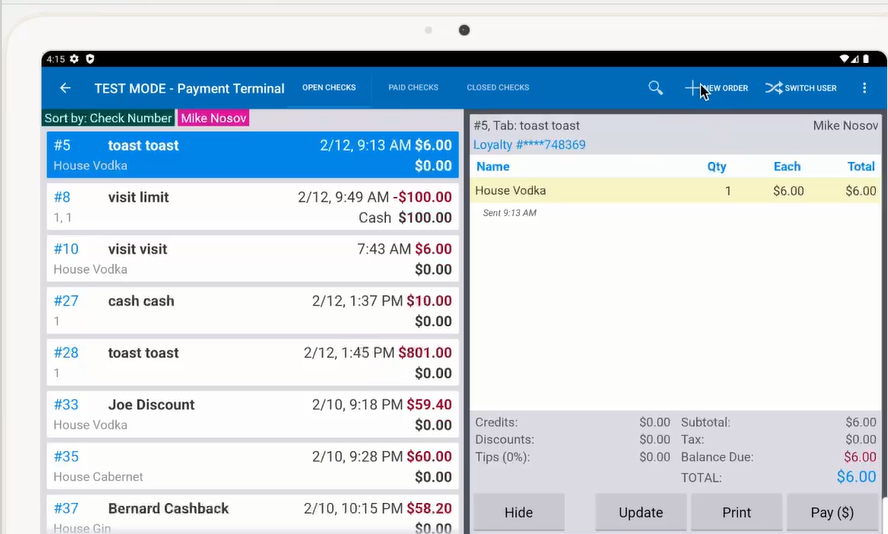Open Loyalty #****748369 link
Screen dimensions: 888x534
coord(530,145)
